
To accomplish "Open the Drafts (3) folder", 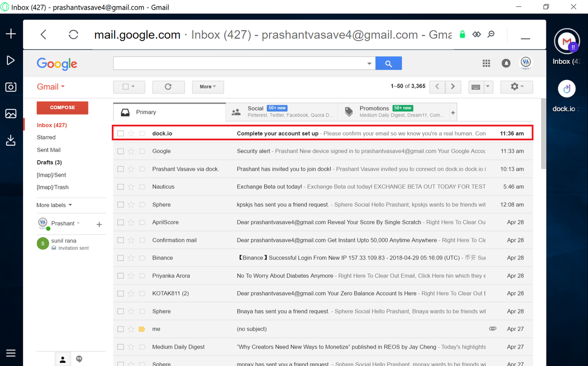I will (49, 162).
